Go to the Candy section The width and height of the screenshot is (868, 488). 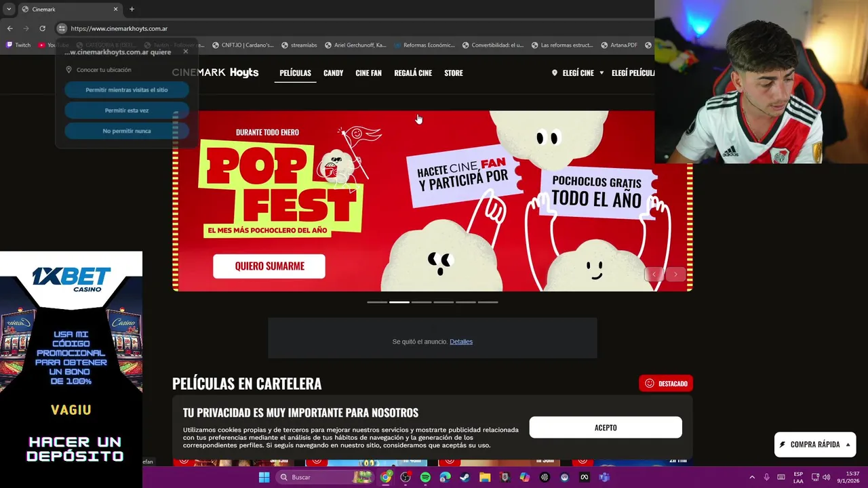[x=333, y=73]
